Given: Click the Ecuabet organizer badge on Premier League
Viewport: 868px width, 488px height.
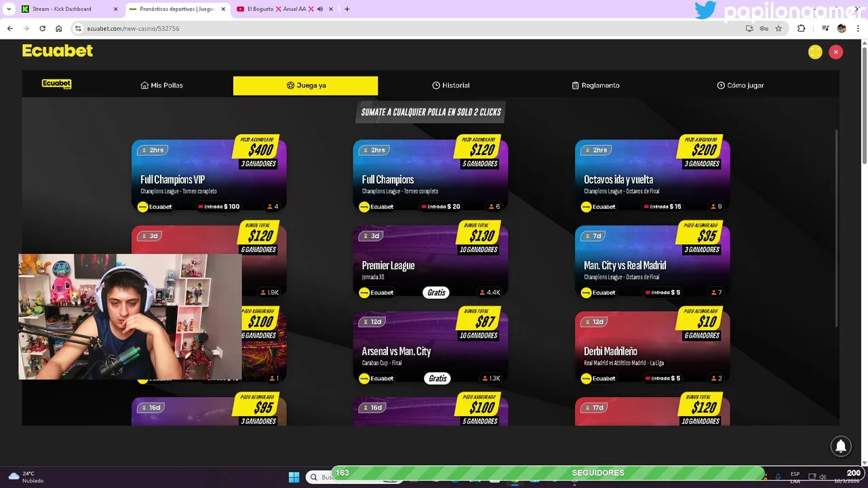Looking at the screenshot, I should click(377, 293).
